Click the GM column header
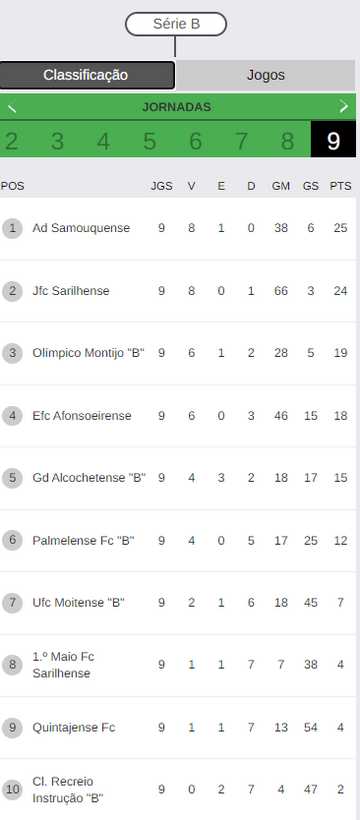This screenshot has height=820, width=360. coord(281,186)
